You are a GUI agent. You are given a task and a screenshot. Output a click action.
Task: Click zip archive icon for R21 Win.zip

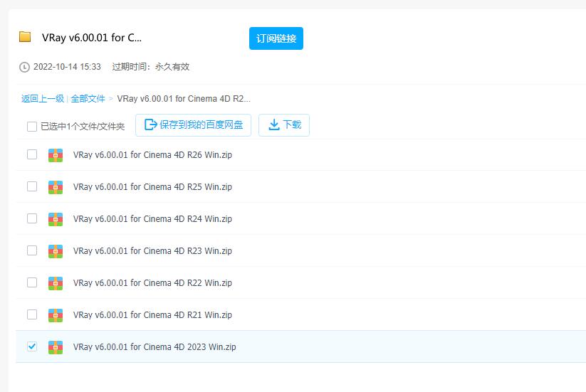coord(56,315)
